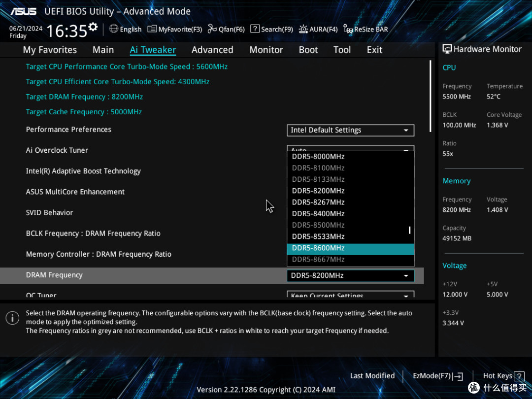Switch to My Favorites tab
Screen dimensions: 532x399
(50, 50)
